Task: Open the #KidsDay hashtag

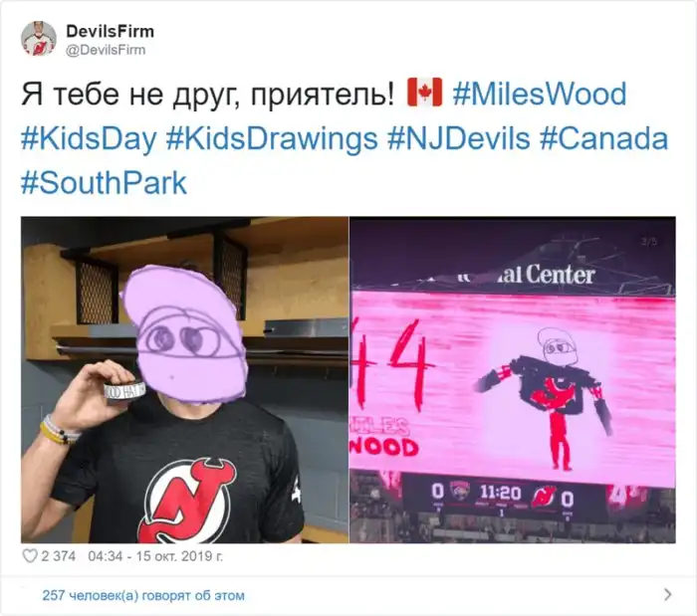Action: (x=89, y=138)
